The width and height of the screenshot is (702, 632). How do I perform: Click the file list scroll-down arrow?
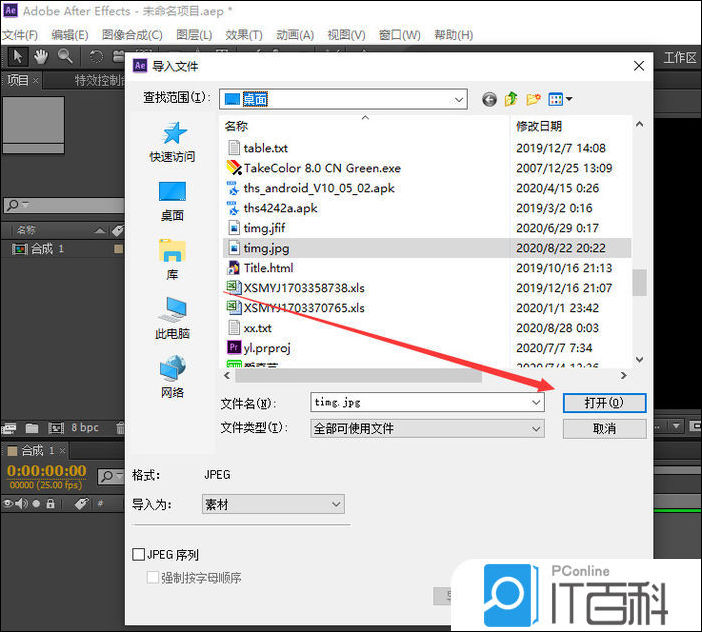tap(639, 359)
